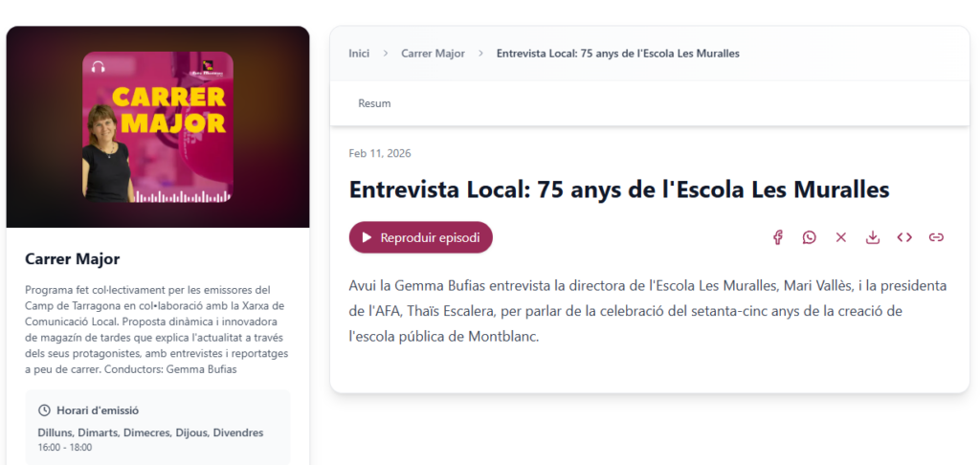This screenshot has height=465, width=980.
Task: Open the Carrer Major cover thumbnail
Action: point(157,126)
